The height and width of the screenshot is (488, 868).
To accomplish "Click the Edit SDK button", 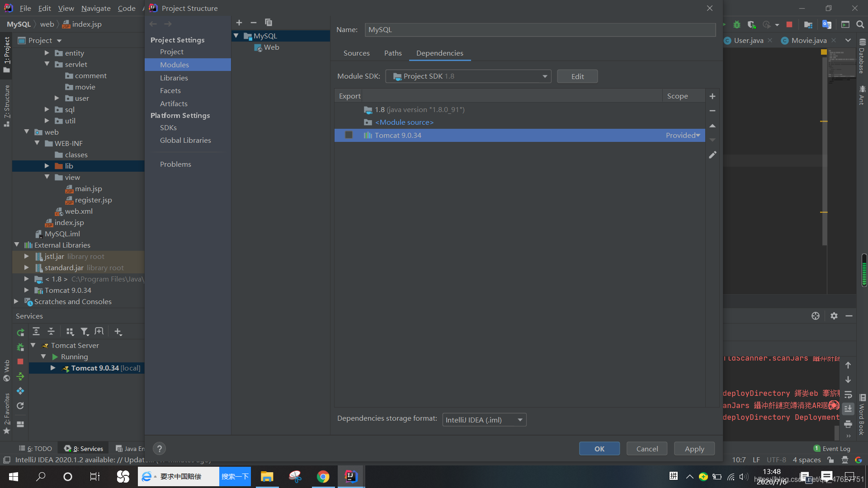I will [577, 76].
